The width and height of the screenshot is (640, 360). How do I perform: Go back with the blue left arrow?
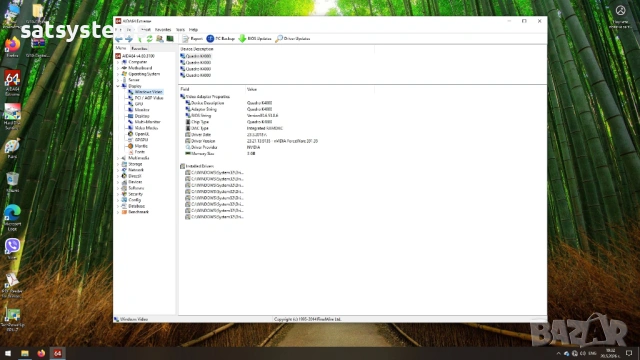[119, 39]
